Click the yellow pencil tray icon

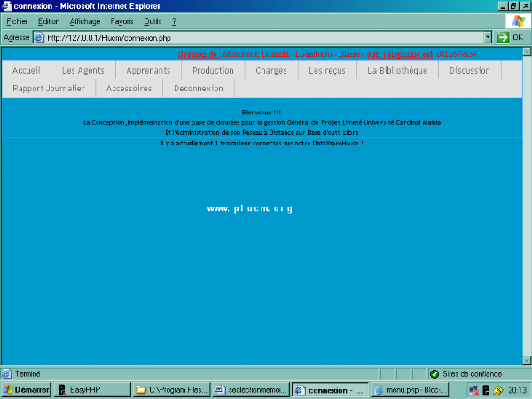pyautogui.click(x=497, y=390)
